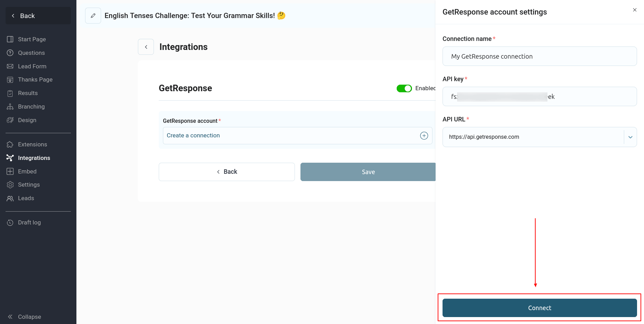The height and width of the screenshot is (324, 644).
Task: Open Leads in the sidebar
Action: (26, 198)
